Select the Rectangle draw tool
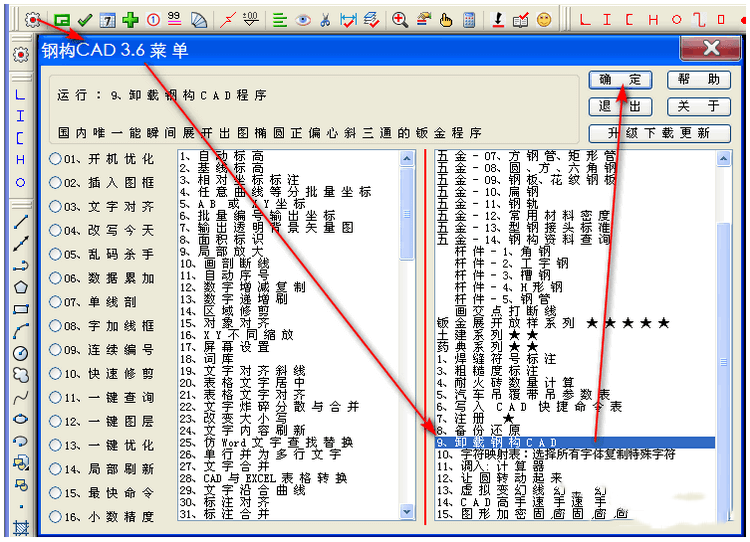750x542 pixels. click(21, 309)
